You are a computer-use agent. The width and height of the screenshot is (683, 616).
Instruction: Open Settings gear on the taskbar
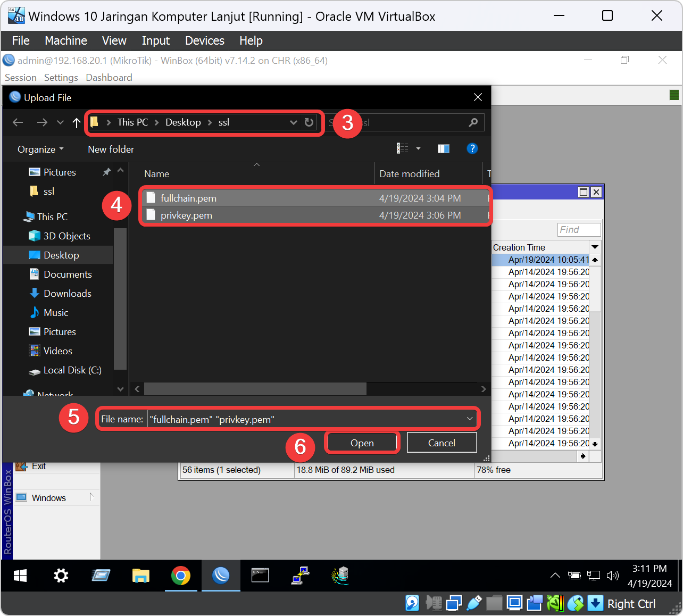pyautogui.click(x=61, y=576)
